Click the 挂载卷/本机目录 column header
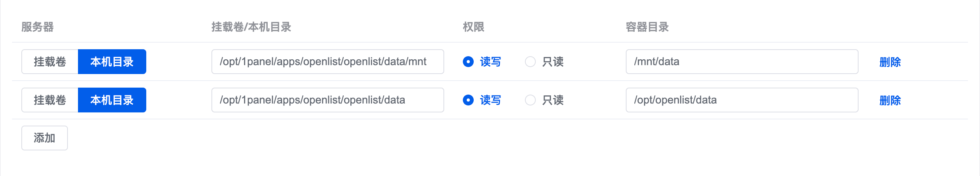Image resolution: width=980 pixels, height=176 pixels. tap(251, 27)
